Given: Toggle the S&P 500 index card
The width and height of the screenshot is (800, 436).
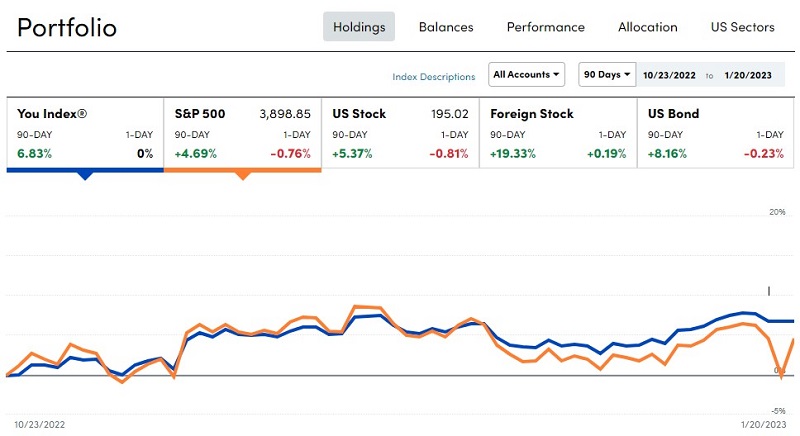Looking at the screenshot, I should (242, 132).
